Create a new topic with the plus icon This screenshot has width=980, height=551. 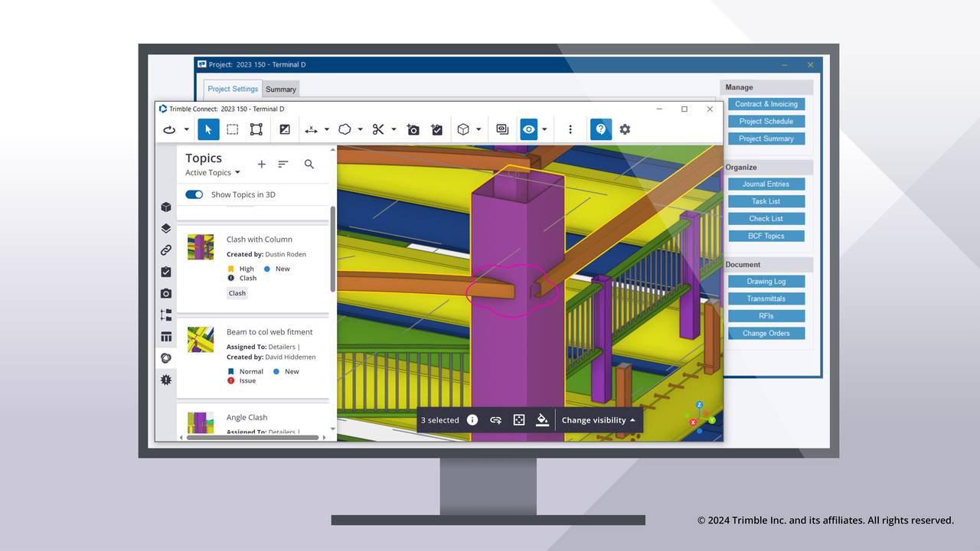coord(261,164)
